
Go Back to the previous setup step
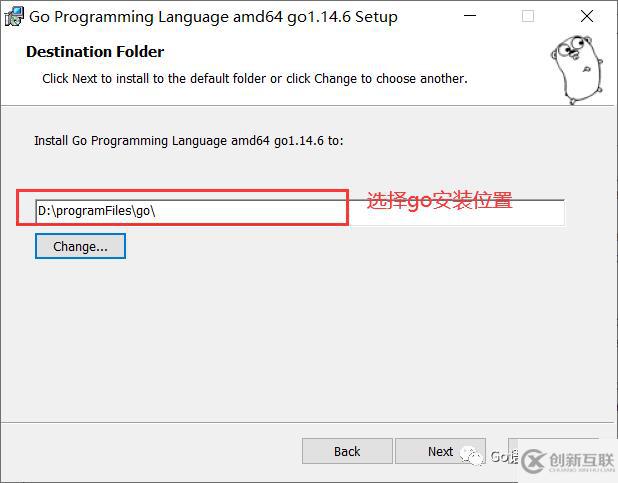coord(347,451)
